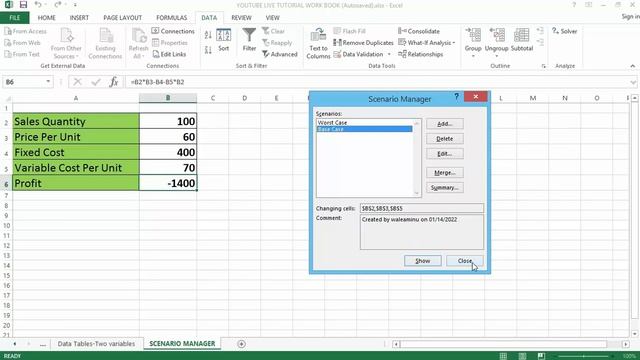Click the Sign in link

[630, 16]
